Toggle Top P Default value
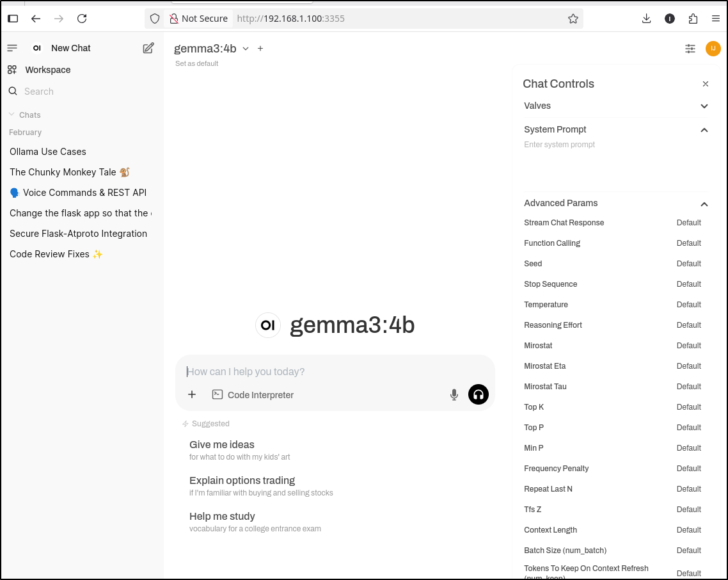The width and height of the screenshot is (728, 580). click(x=689, y=427)
